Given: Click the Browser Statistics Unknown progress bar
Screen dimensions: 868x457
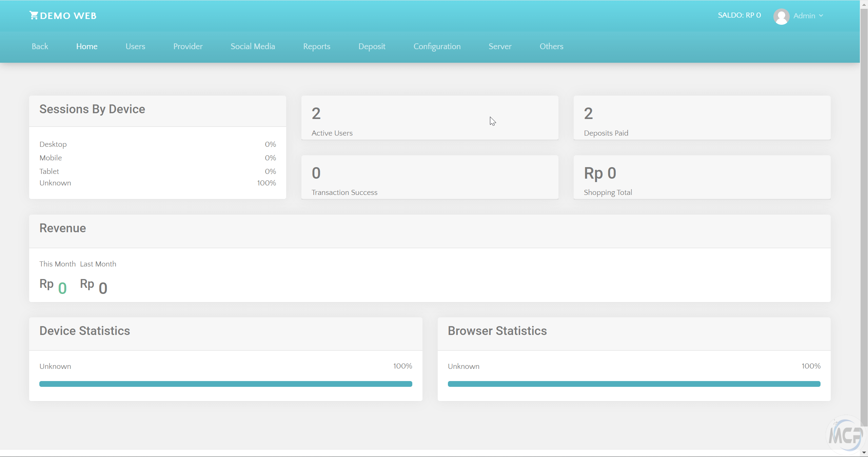Looking at the screenshot, I should tap(634, 384).
